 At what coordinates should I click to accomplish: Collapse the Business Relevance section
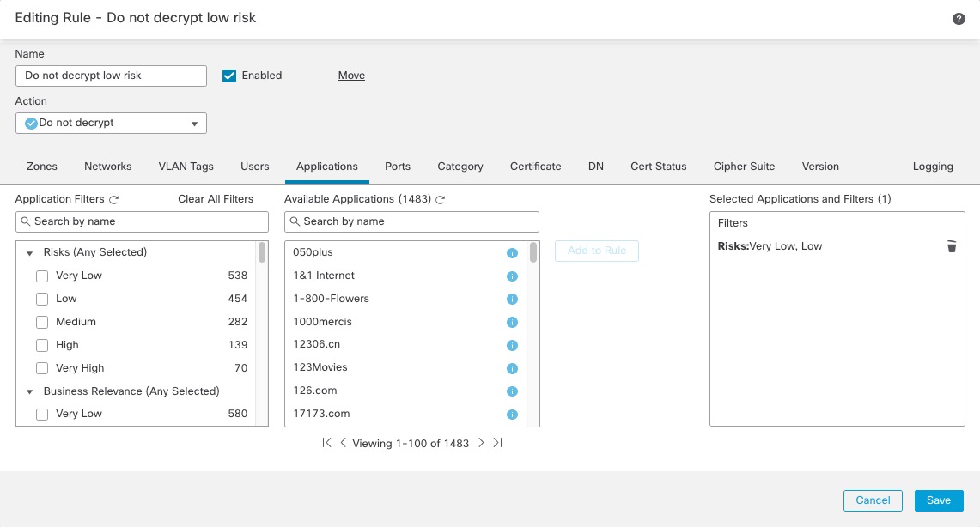click(x=29, y=391)
